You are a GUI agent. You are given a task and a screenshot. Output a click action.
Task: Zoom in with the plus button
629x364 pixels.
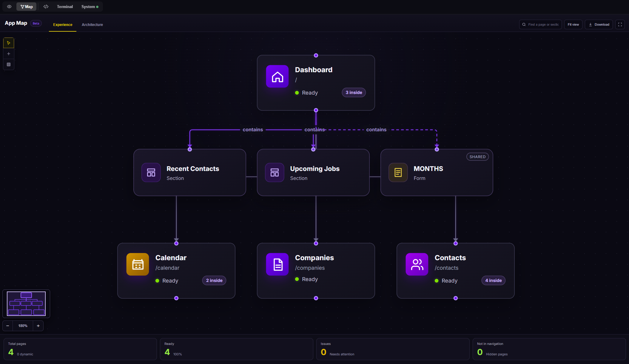(x=38, y=326)
